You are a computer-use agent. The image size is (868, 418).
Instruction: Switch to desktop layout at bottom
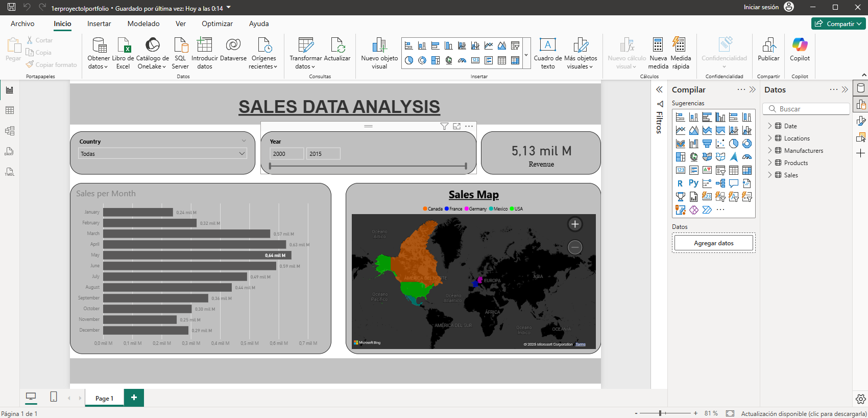pos(31,397)
